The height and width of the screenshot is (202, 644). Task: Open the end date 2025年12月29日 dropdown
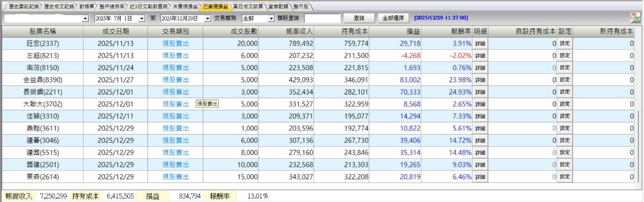tap(208, 19)
